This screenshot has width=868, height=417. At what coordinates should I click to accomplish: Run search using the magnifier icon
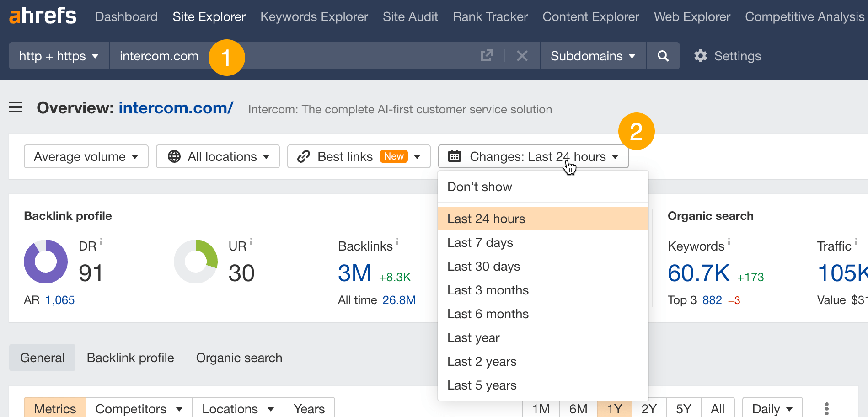[x=663, y=56]
